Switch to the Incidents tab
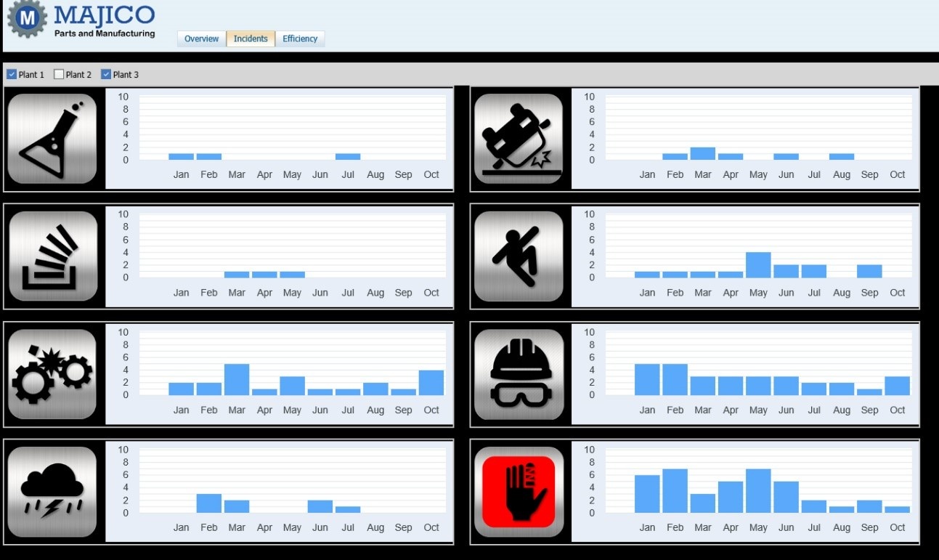 [x=251, y=38]
